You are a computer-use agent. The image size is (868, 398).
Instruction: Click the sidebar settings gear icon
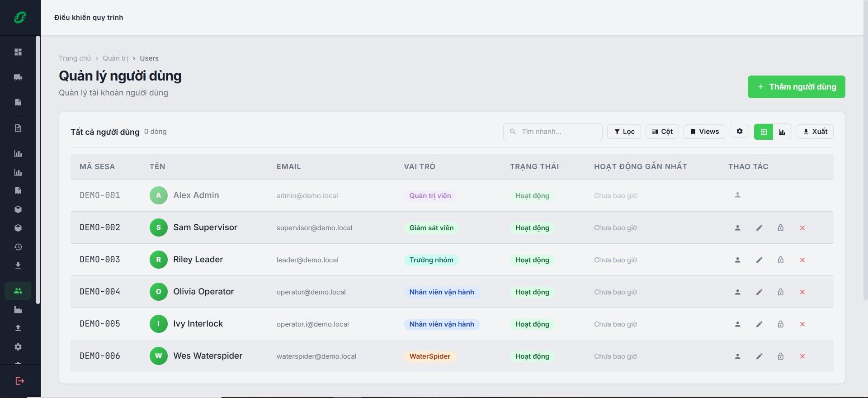point(18,347)
